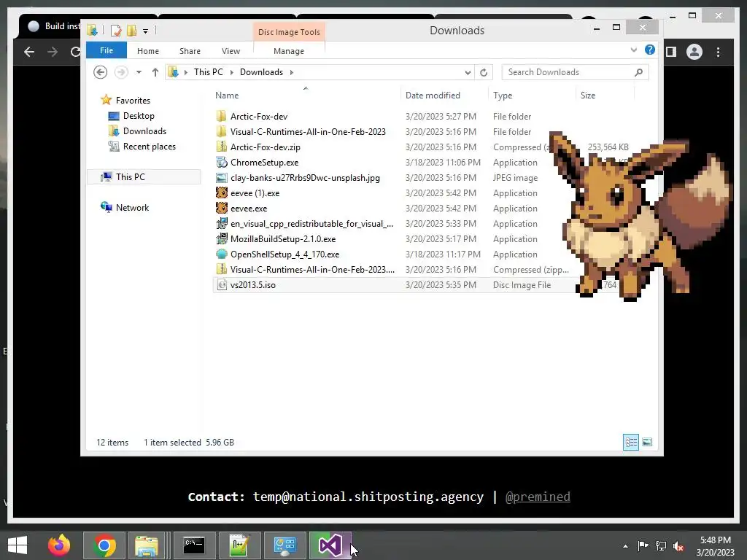747x560 pixels.
Task: Open Command Prompt taskbar icon
Action: [194, 545]
